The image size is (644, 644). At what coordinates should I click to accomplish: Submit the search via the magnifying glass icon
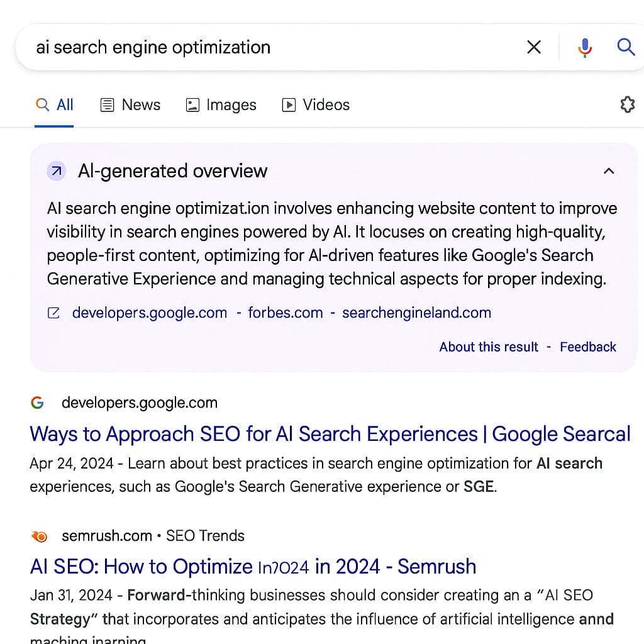626,47
